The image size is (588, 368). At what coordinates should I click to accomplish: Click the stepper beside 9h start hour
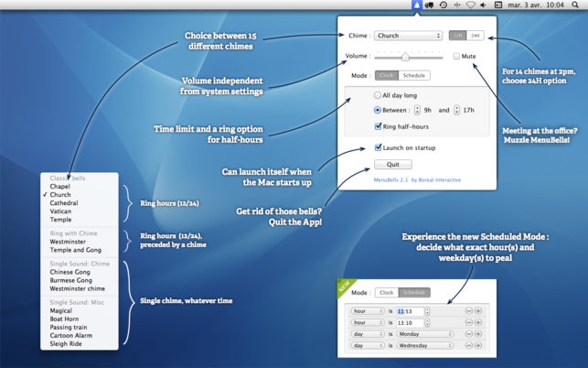417,110
